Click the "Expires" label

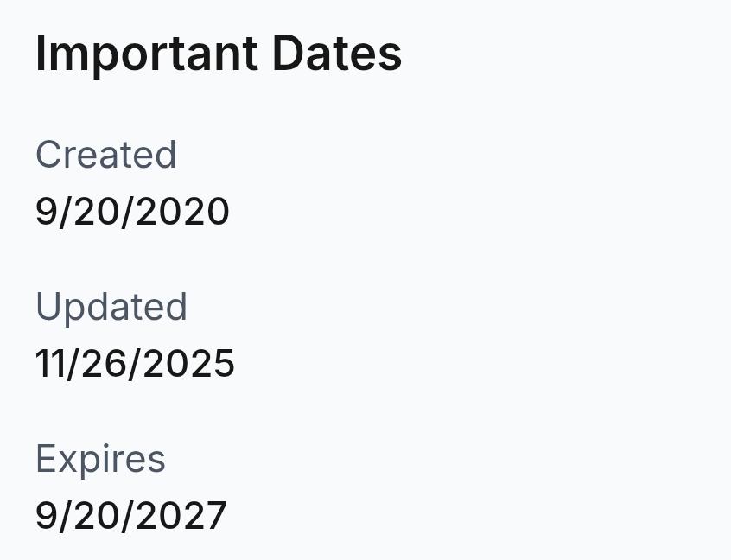point(100,460)
